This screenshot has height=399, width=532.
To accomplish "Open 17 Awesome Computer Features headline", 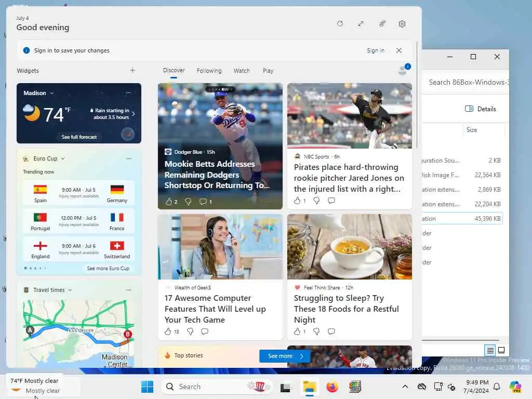I will coord(215,309).
